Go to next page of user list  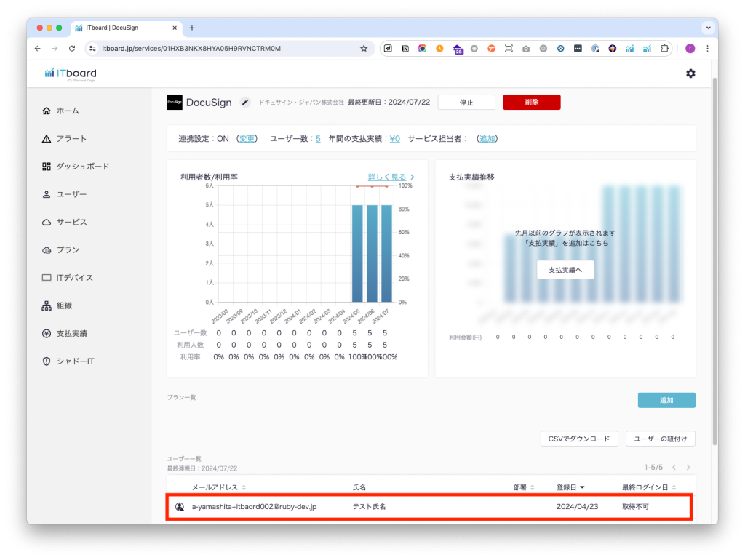pyautogui.click(x=688, y=467)
